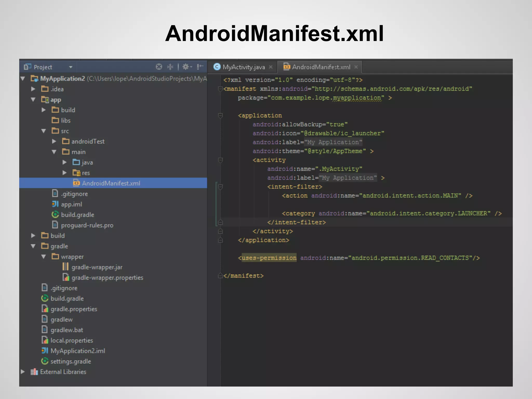Expand the java folder

pyautogui.click(x=65, y=162)
